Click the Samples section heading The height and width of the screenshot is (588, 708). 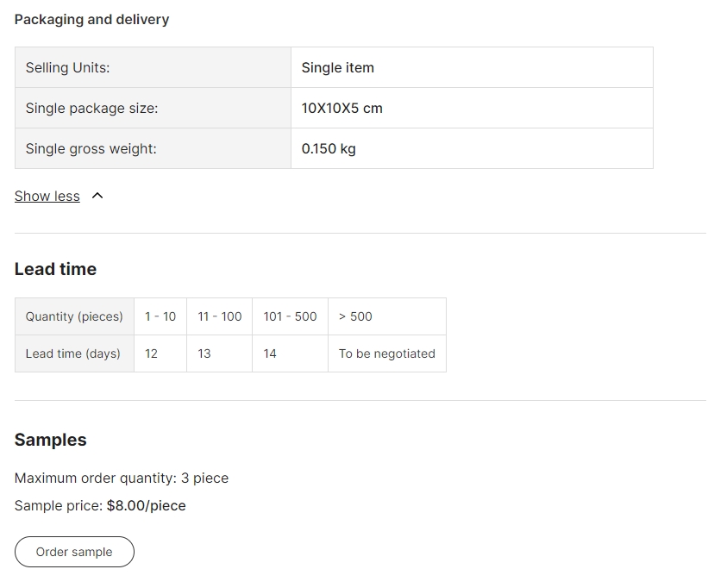pos(50,440)
